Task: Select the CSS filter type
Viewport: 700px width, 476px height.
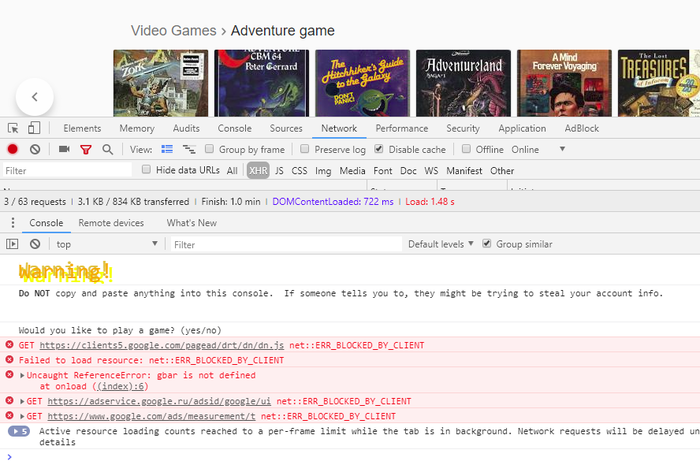Action: [299, 170]
